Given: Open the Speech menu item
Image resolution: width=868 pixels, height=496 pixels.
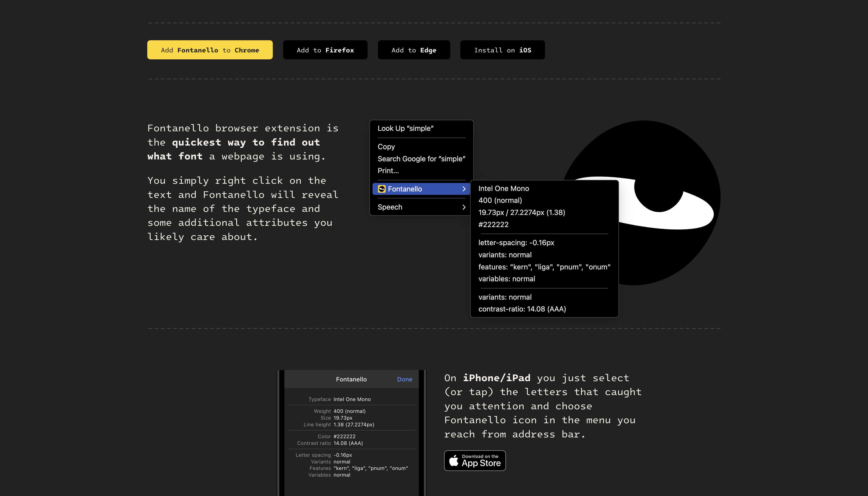Looking at the screenshot, I should point(390,207).
